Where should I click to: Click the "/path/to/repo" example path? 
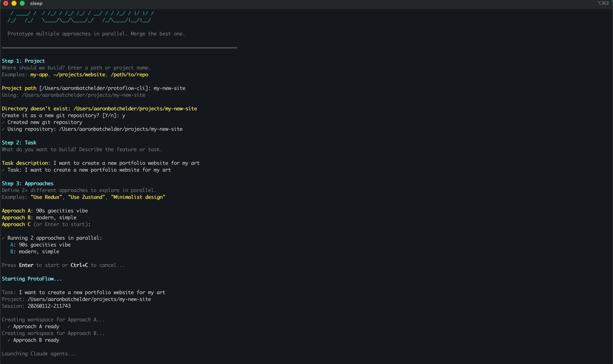tap(129, 75)
